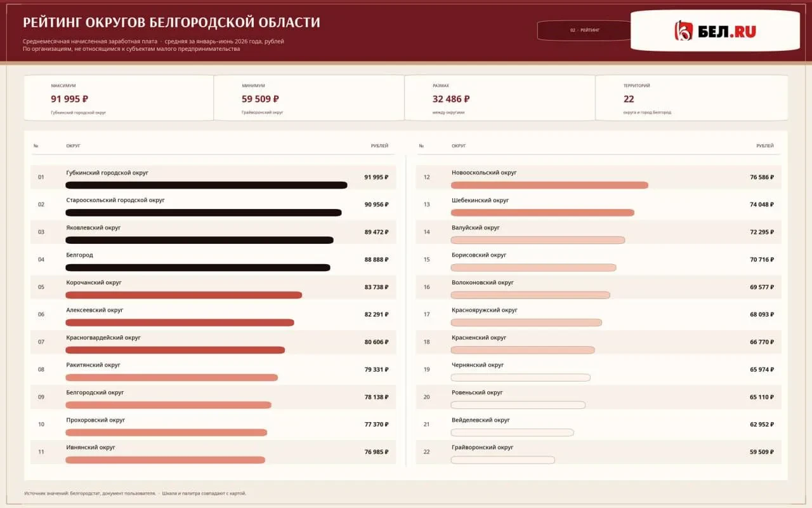Click the Территорий count 22
Viewport: 812px width, 508px height.
(x=629, y=99)
